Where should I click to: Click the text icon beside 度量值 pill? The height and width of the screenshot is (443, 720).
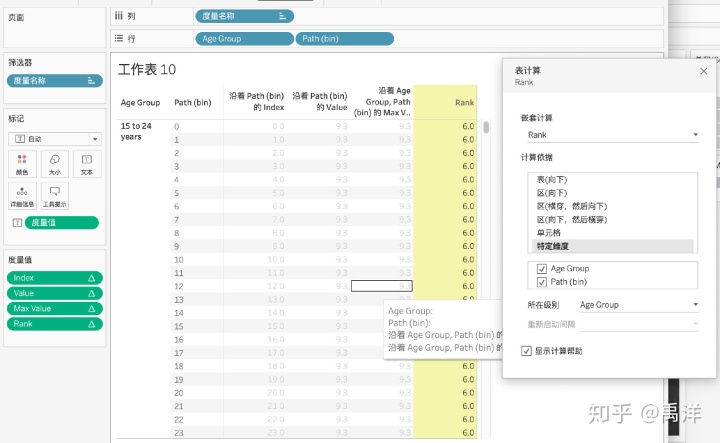coord(17,223)
